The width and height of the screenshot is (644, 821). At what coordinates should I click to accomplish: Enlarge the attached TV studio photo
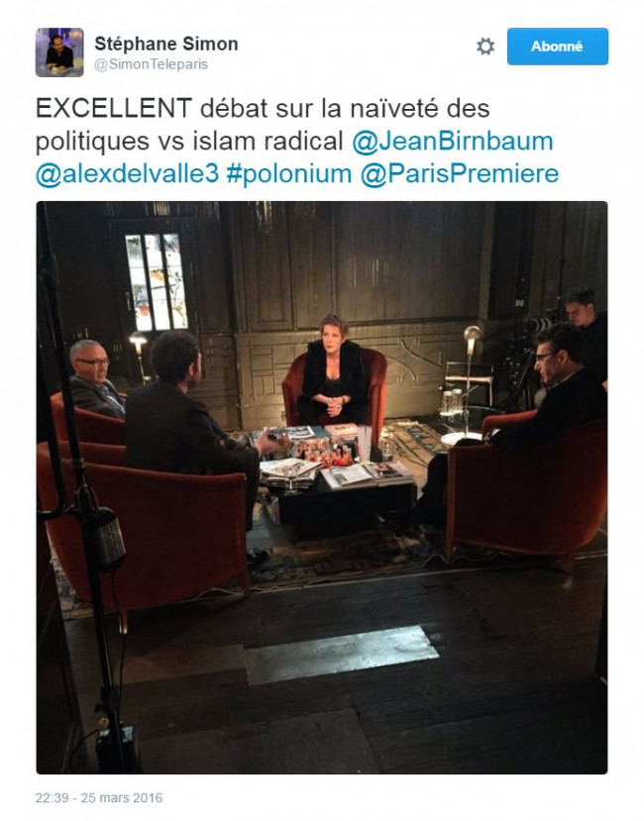(322, 487)
